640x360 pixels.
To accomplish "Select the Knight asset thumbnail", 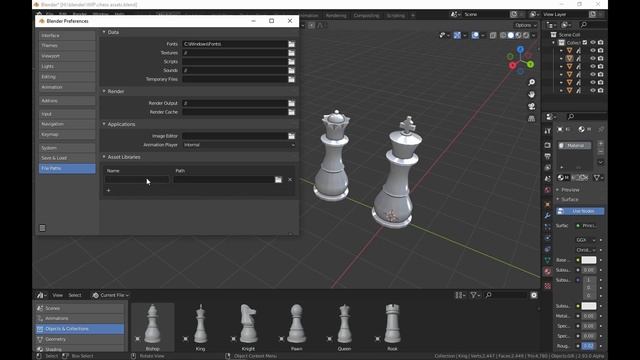I will coord(248,327).
